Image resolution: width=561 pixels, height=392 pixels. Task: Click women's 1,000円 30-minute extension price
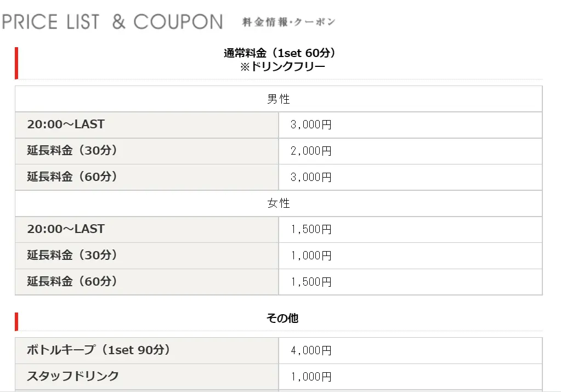(x=311, y=255)
